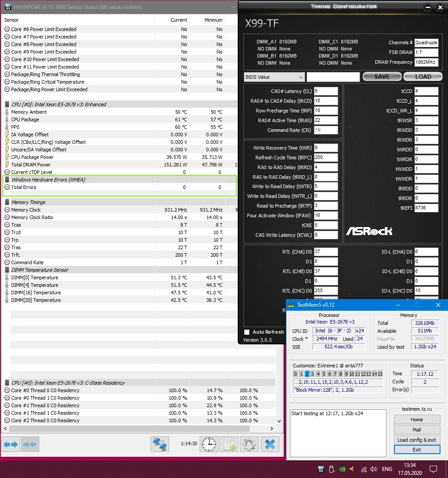Click the Refresh Cycle Time (tRFC) field

pos(326,157)
